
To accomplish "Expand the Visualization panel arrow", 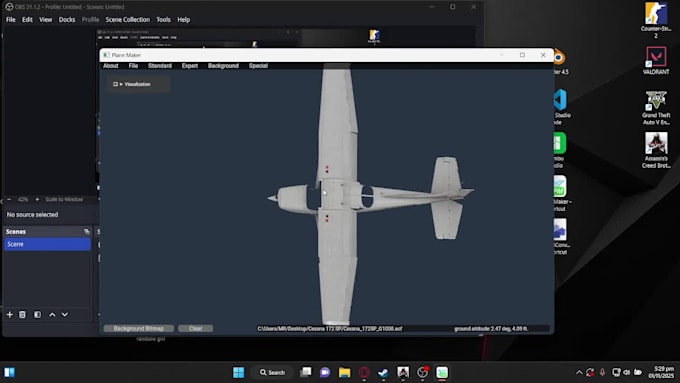I will tap(121, 84).
